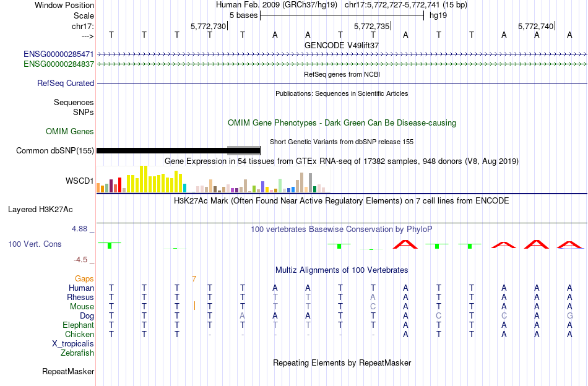Select the Chicken alignment row label
This screenshot has width=588, height=386.
pos(79,334)
